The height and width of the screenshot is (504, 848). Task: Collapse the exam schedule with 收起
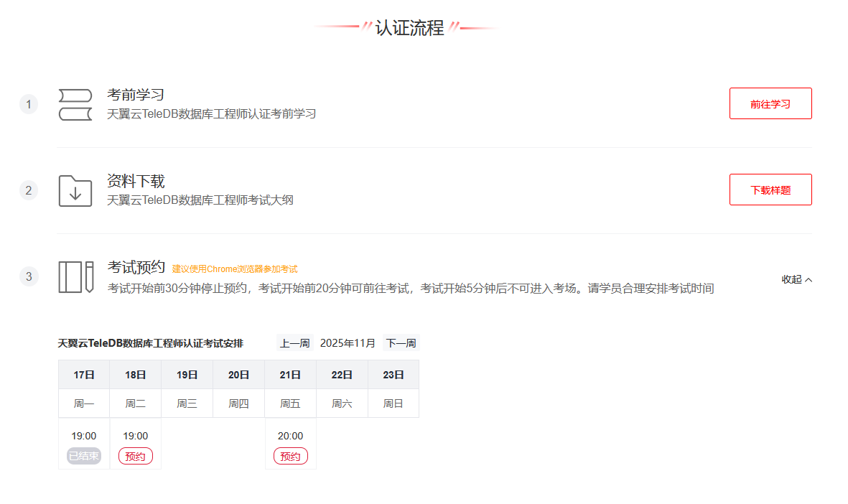point(796,279)
